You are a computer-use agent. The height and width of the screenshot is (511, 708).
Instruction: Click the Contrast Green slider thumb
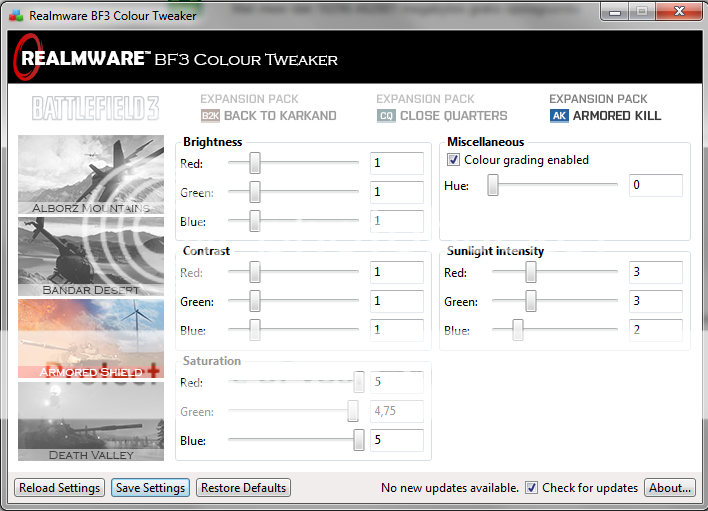255,301
